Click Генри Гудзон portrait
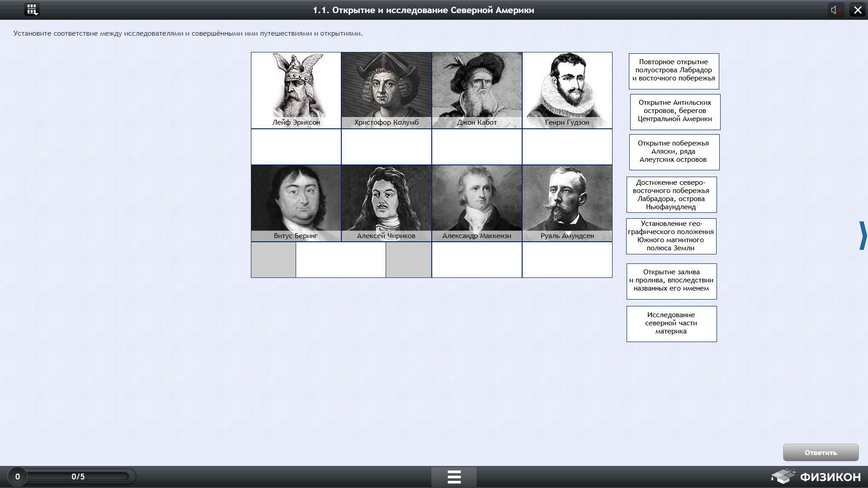868x488 pixels. pos(567,89)
